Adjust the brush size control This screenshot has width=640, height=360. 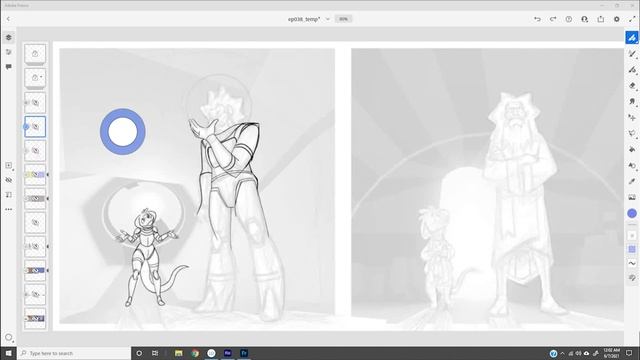pyautogui.click(x=632, y=236)
